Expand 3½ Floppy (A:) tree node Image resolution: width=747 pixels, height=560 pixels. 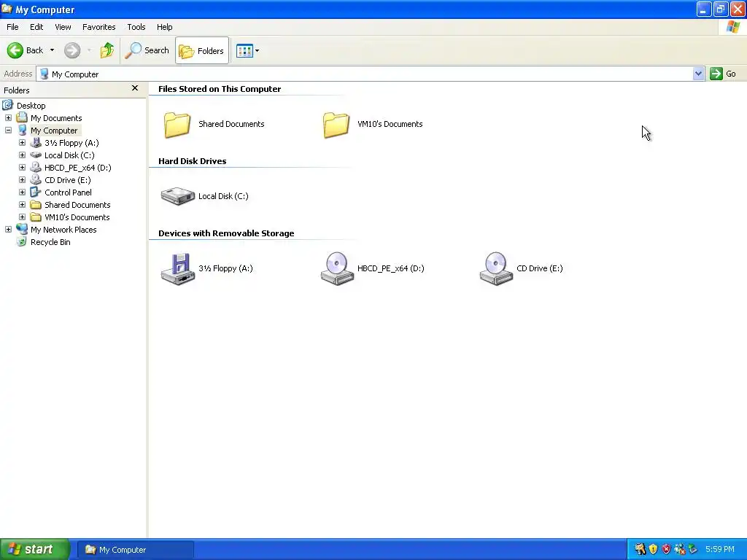point(22,142)
